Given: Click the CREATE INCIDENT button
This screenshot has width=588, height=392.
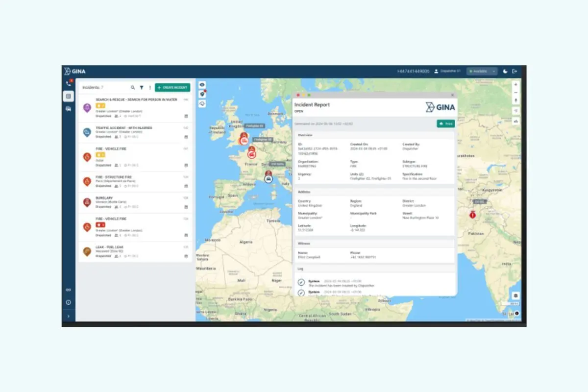Looking at the screenshot, I should click(172, 88).
